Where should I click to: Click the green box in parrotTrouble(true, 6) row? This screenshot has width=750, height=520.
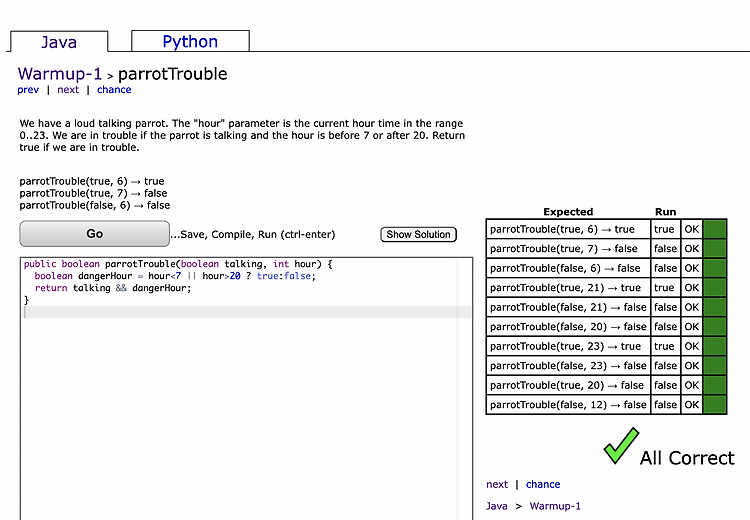tap(715, 229)
